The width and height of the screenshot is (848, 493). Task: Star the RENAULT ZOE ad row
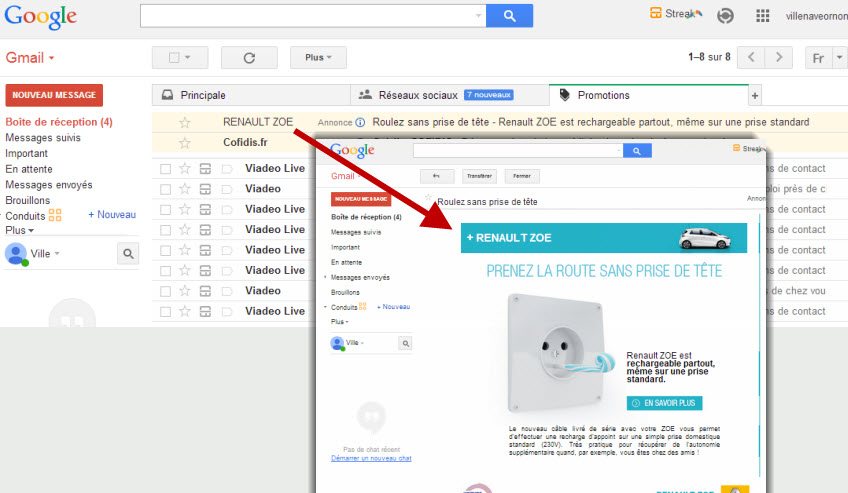click(185, 122)
